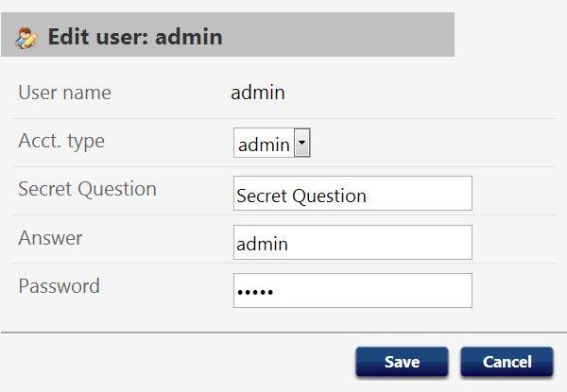567x392 pixels.
Task: Click into the Answer input box
Action: 352,242
